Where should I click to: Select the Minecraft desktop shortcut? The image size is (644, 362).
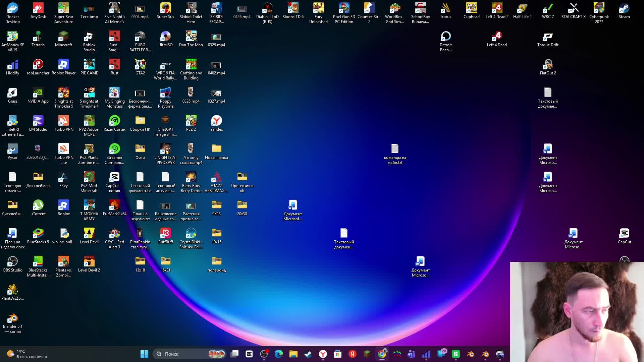pos(63,39)
